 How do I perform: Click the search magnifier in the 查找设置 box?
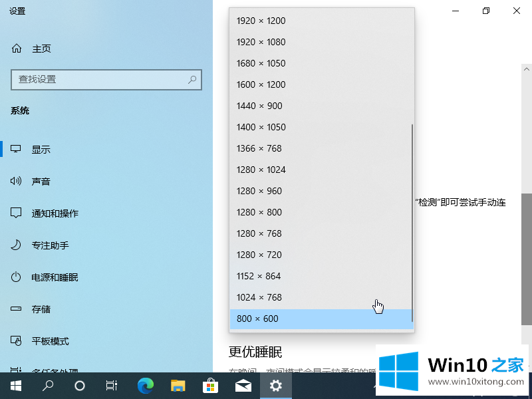[x=192, y=79]
